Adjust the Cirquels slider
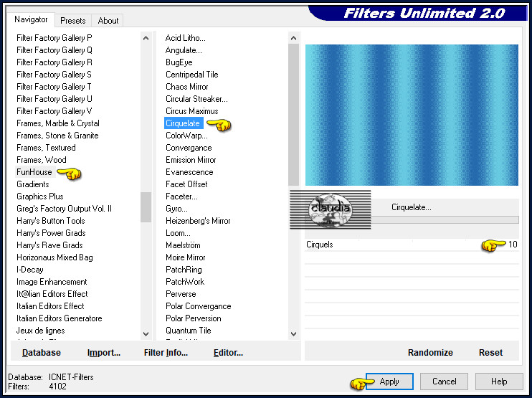This screenshot has width=532, height=398. tap(412, 245)
